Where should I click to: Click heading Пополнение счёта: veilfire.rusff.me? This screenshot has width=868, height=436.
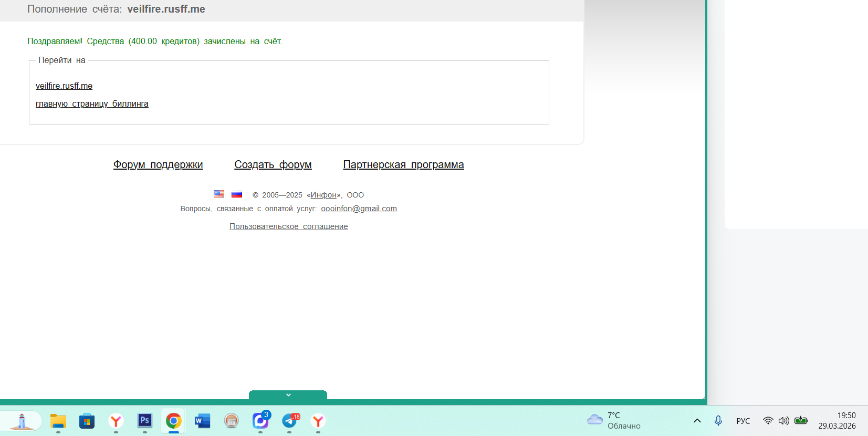[116, 9]
